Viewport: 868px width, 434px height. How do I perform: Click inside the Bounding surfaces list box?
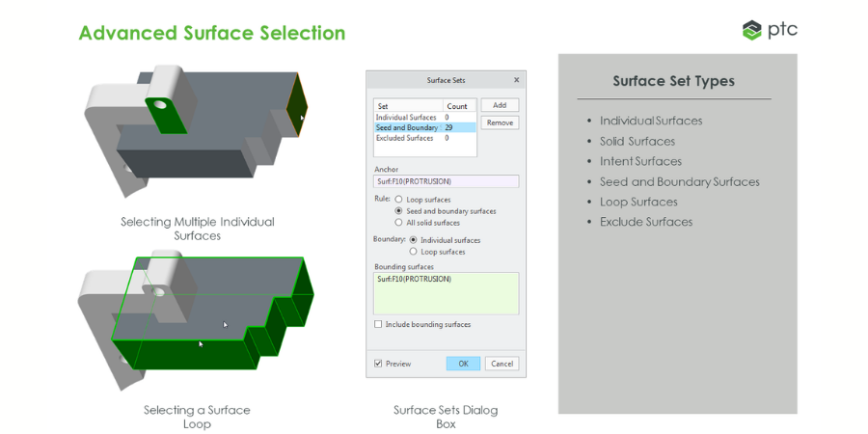[x=446, y=294]
